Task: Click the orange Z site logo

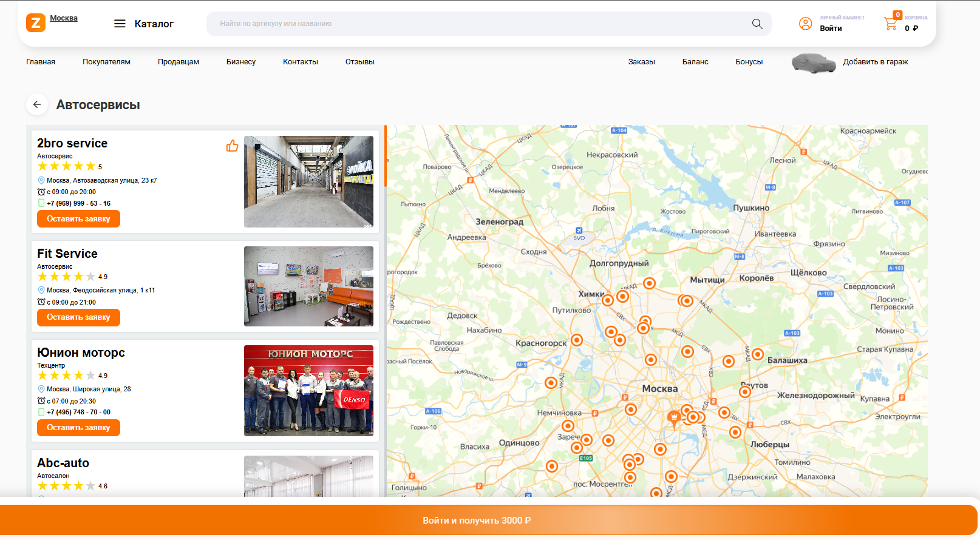Action: click(x=36, y=23)
